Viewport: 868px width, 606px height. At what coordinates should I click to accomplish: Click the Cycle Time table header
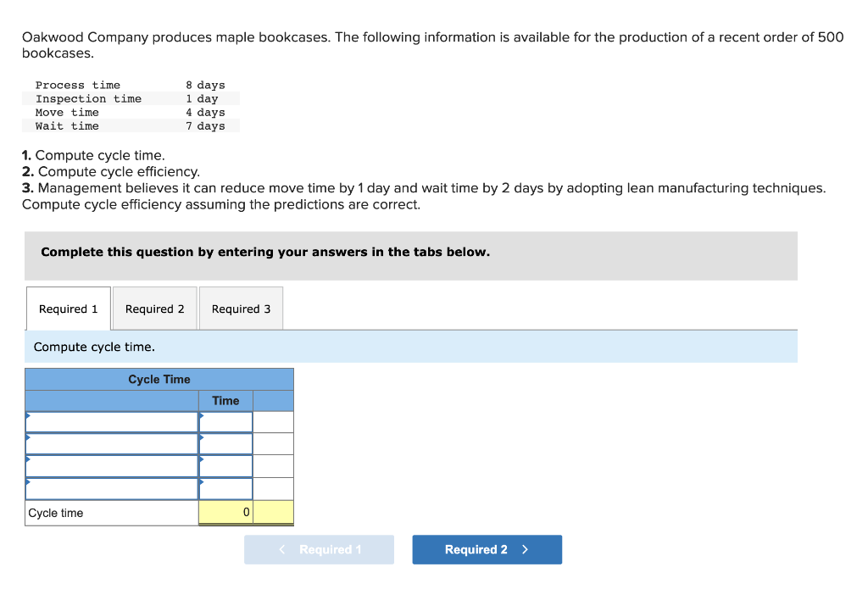pos(159,380)
